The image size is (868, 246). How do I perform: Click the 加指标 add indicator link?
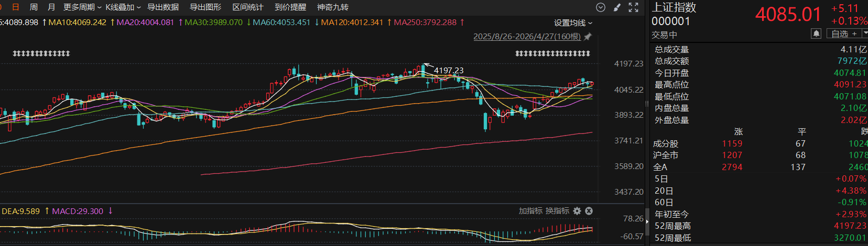530,210
